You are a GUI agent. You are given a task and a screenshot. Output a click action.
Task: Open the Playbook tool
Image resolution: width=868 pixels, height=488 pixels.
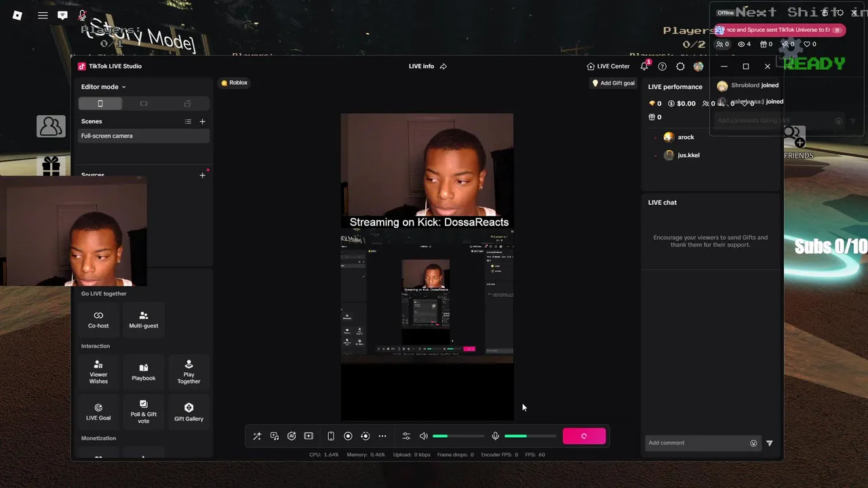tap(144, 372)
